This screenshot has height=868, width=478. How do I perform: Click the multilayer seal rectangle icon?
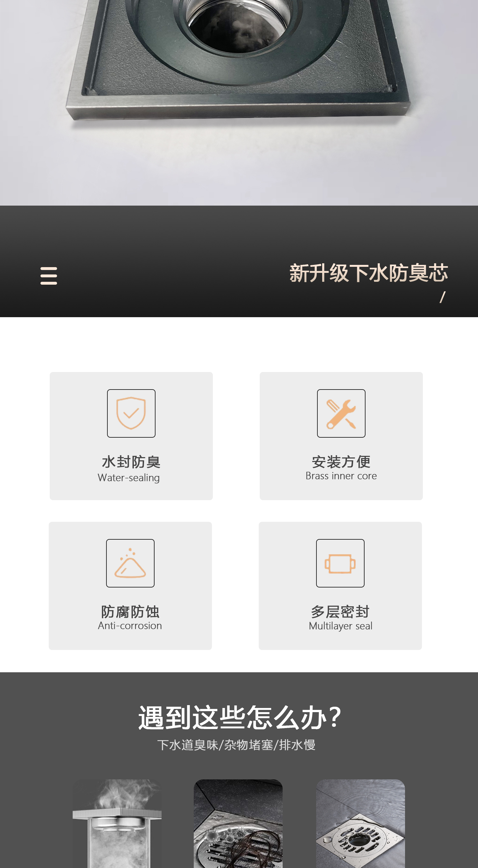(x=340, y=563)
